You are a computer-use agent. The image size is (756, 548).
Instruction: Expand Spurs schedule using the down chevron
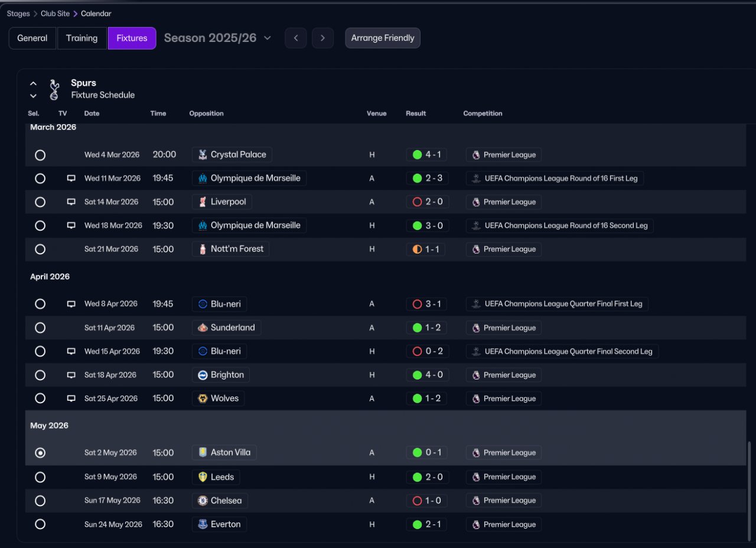click(33, 96)
